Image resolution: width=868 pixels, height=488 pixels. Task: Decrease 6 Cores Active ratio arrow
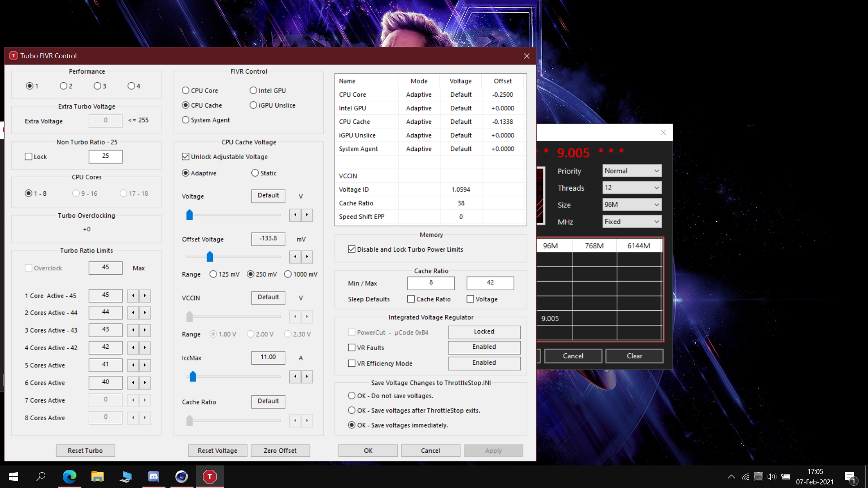click(133, 383)
